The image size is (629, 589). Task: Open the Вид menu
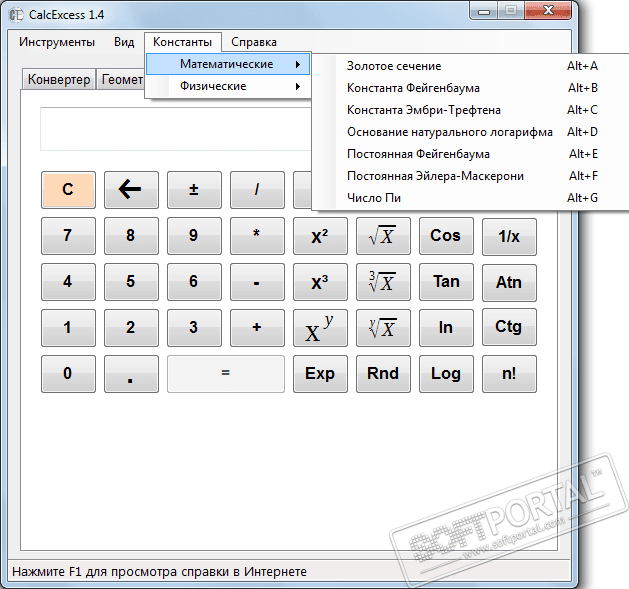tap(124, 42)
